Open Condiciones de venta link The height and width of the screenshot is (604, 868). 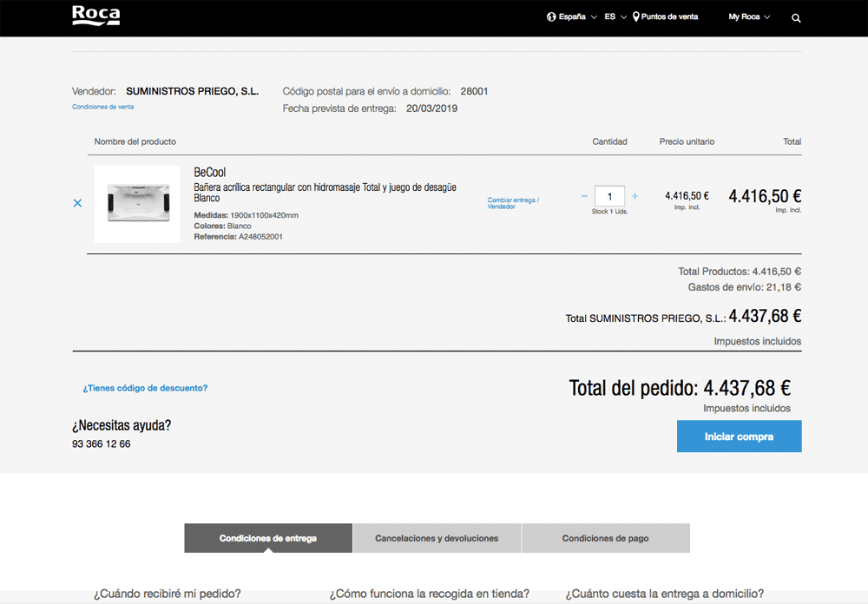[103, 107]
